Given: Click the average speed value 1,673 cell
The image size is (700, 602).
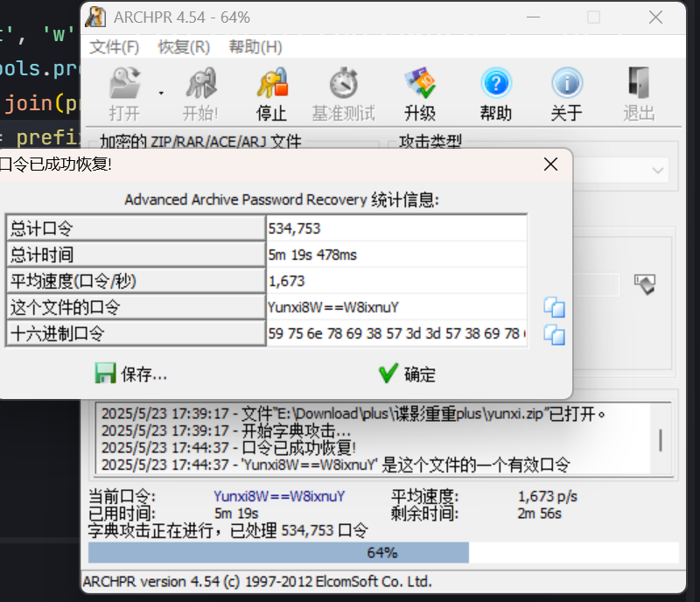Looking at the screenshot, I should click(x=396, y=281).
